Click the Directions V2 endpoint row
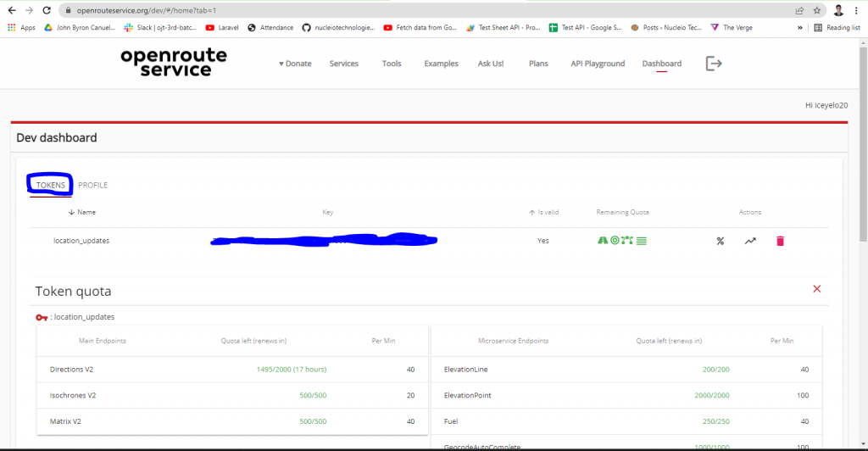 (232, 369)
